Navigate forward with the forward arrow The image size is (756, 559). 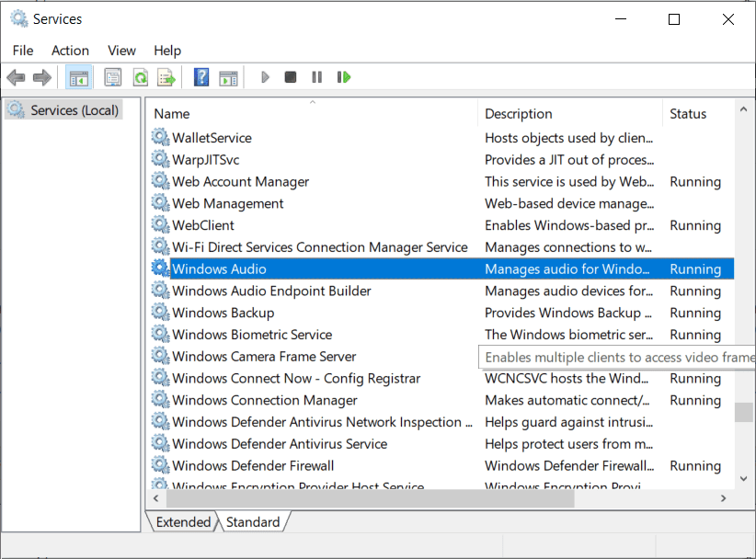(x=41, y=76)
